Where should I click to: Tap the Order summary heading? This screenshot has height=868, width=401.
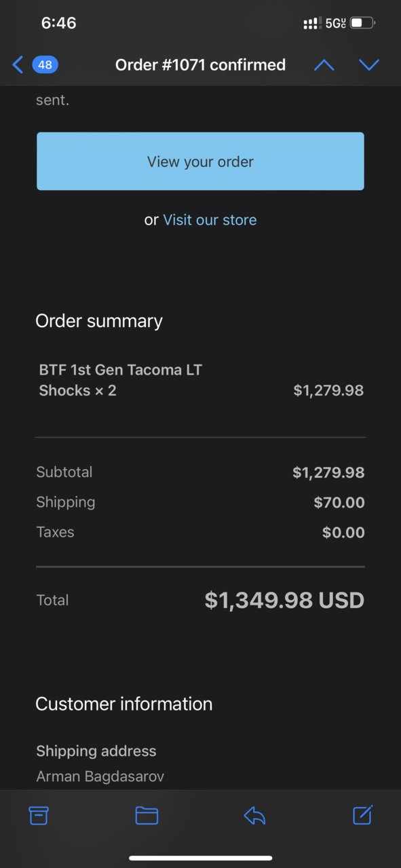coord(99,321)
